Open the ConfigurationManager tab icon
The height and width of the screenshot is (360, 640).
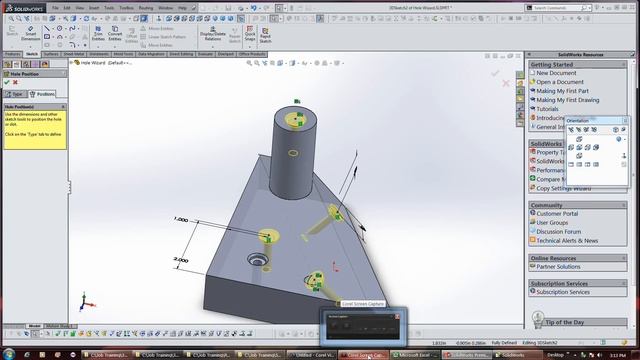point(26,64)
